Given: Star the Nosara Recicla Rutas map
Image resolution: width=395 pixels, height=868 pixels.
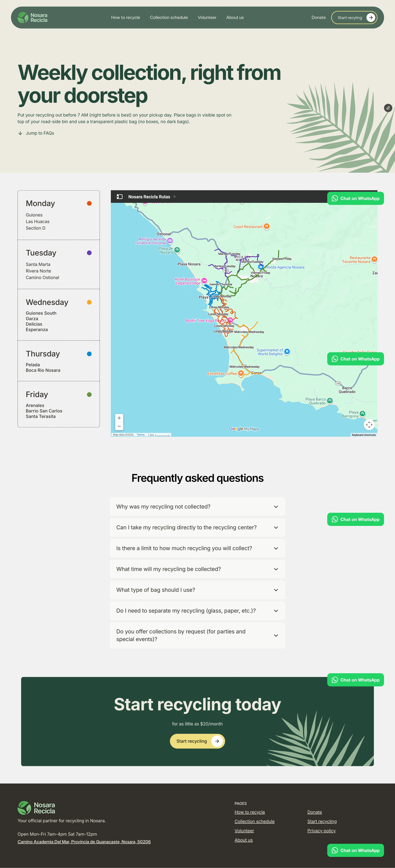Looking at the screenshot, I should pyautogui.click(x=174, y=196).
